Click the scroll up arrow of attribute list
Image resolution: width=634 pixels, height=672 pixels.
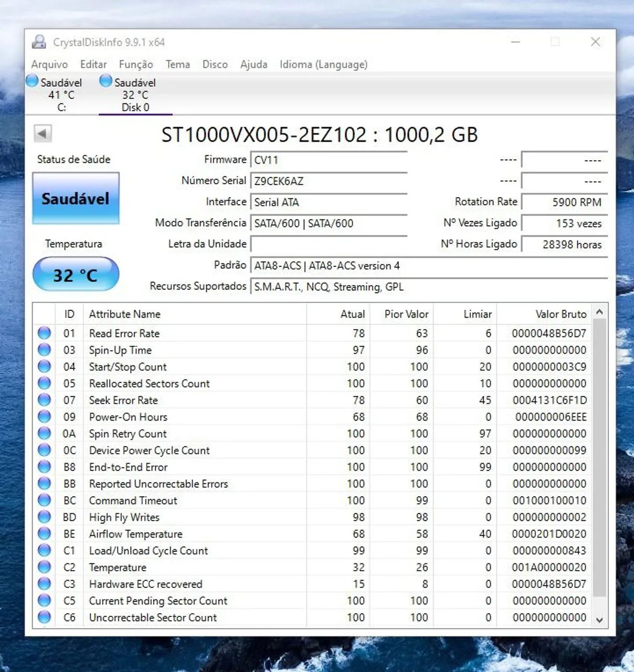599,312
